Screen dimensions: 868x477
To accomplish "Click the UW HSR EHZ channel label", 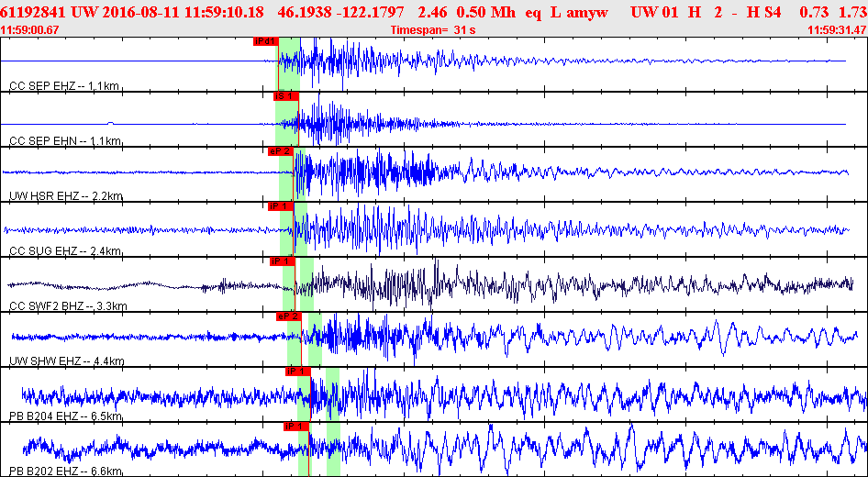I will coord(65,196).
